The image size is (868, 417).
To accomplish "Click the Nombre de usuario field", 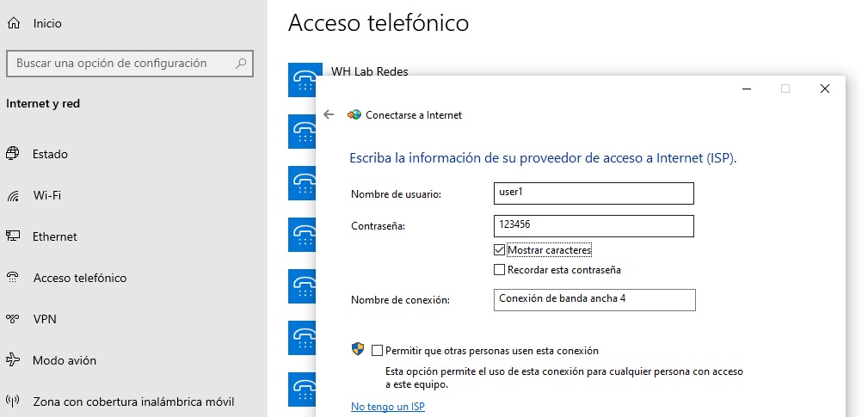I will click(594, 193).
